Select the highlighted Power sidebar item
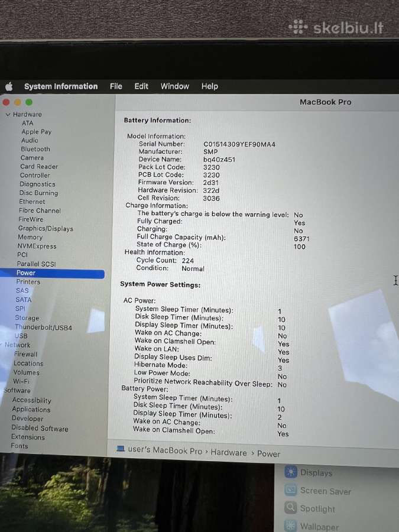Screen dimensions: 399x532 click(x=52, y=273)
